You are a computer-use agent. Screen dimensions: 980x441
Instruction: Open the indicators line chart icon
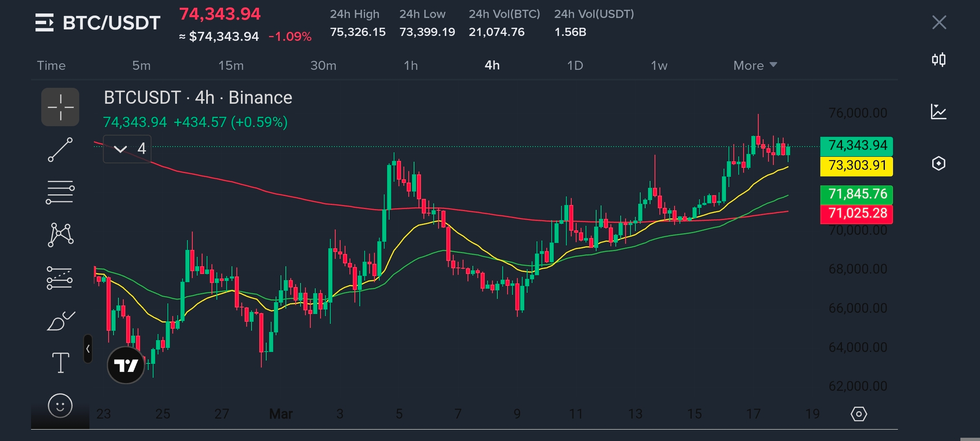tap(938, 111)
